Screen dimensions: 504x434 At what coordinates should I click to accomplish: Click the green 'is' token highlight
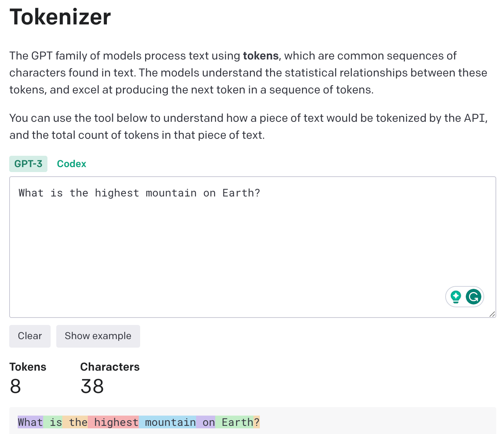53,422
